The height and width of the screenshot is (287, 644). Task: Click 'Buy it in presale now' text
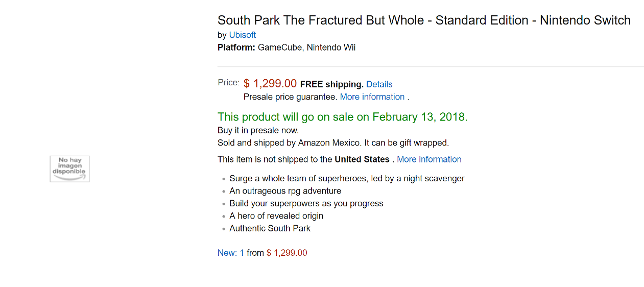[x=258, y=130]
